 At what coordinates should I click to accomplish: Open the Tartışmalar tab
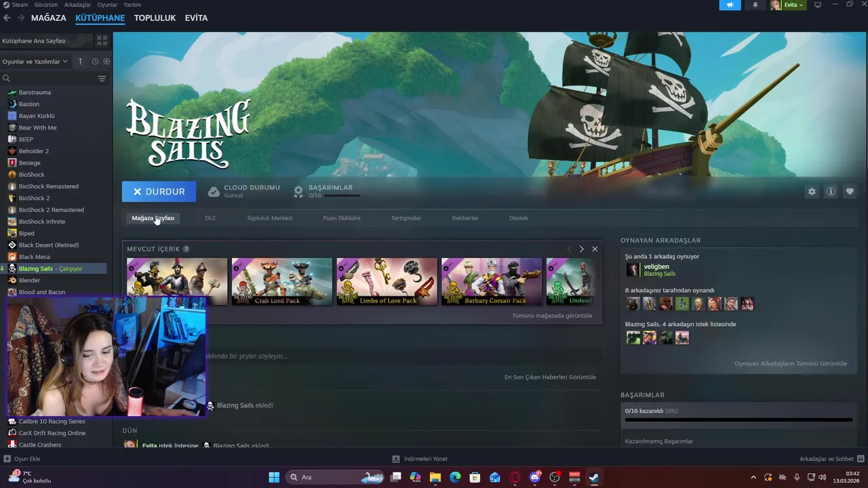(406, 218)
